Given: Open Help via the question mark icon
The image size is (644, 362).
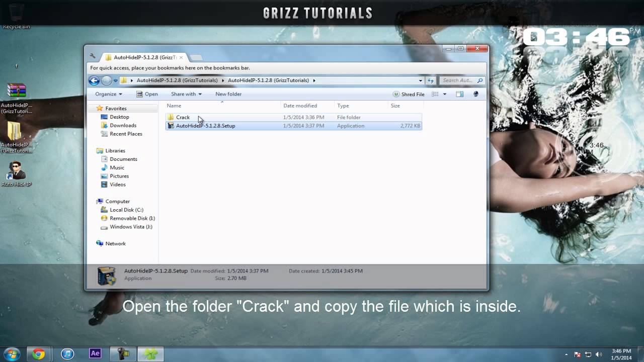Looking at the screenshot, I should coord(476,94).
